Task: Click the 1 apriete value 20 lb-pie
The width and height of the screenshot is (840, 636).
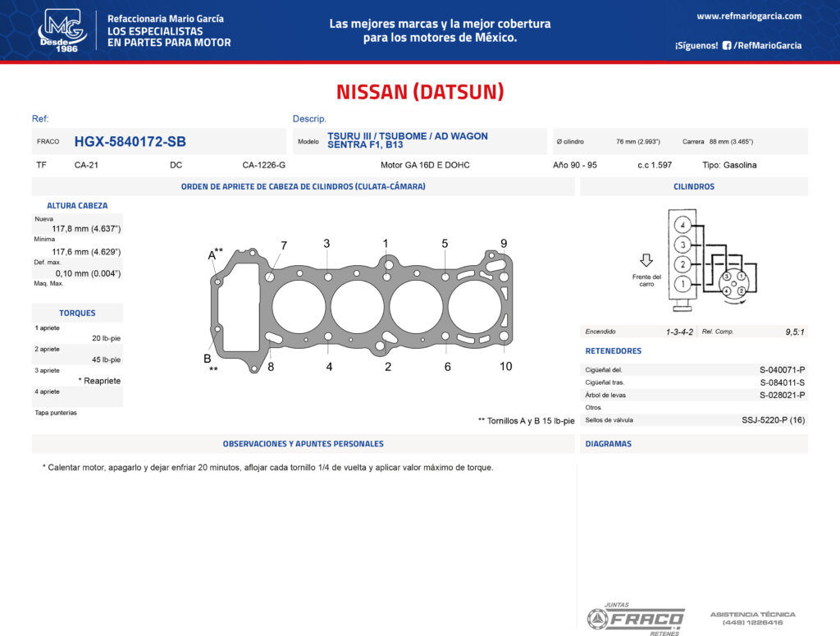Action: pos(106,338)
